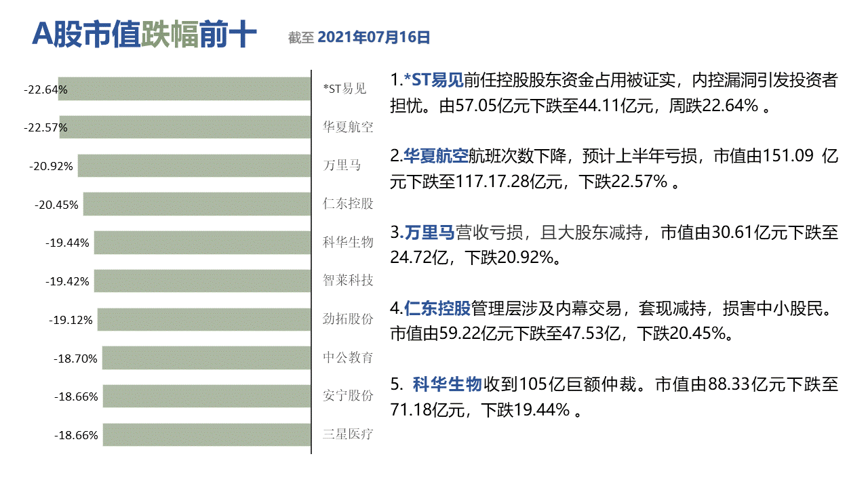Click the -19.42% data label
The height and width of the screenshot is (488, 868).
pyautogui.click(x=67, y=281)
